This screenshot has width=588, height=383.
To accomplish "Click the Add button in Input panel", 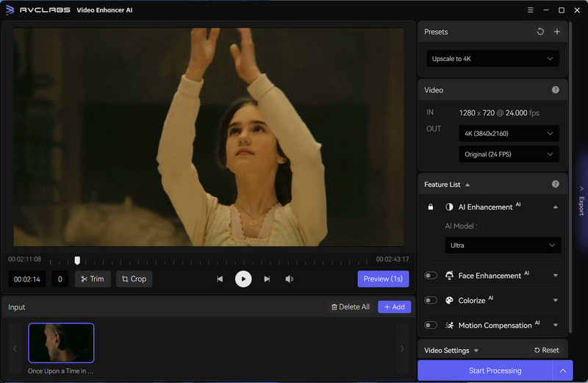I will (x=394, y=307).
